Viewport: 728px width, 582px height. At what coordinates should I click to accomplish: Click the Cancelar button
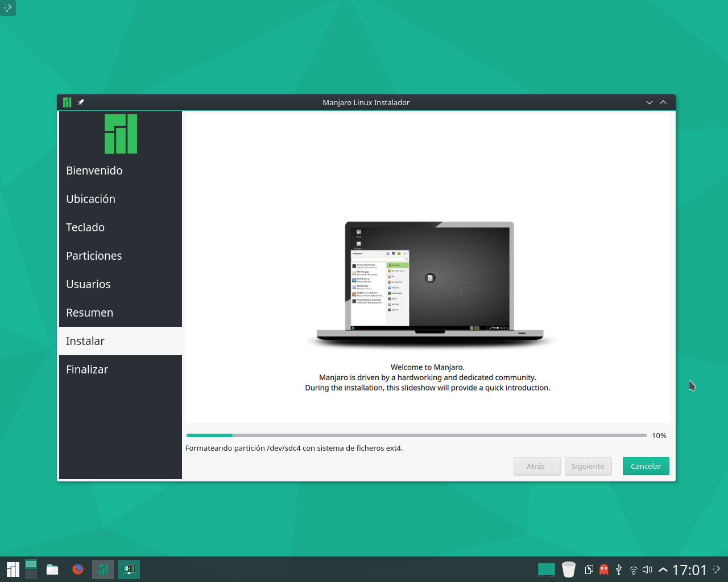646,466
